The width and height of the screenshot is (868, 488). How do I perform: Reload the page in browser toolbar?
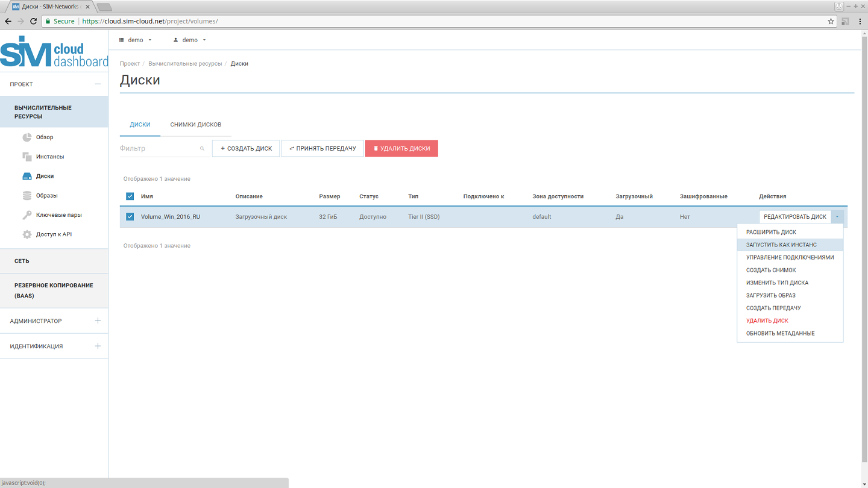pos(33,21)
